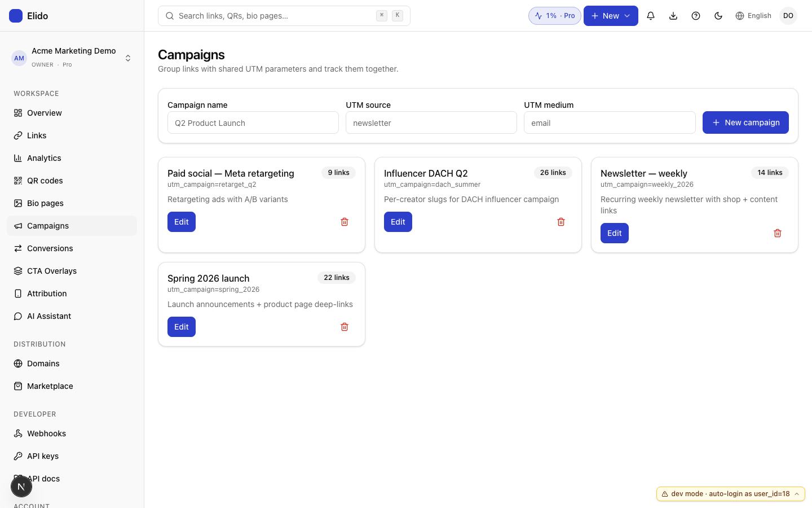Toggle dark mode moon icon
Image resolution: width=812 pixels, height=508 pixels.
pos(718,16)
